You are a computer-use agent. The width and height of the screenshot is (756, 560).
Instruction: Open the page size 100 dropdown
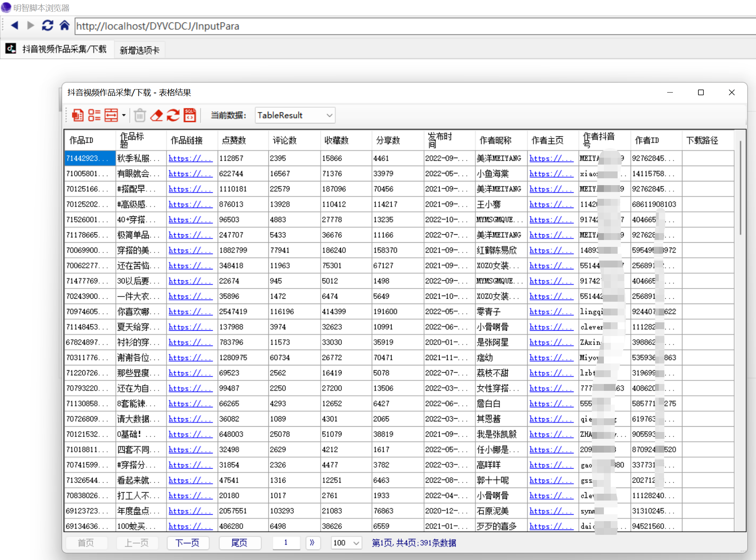point(346,543)
